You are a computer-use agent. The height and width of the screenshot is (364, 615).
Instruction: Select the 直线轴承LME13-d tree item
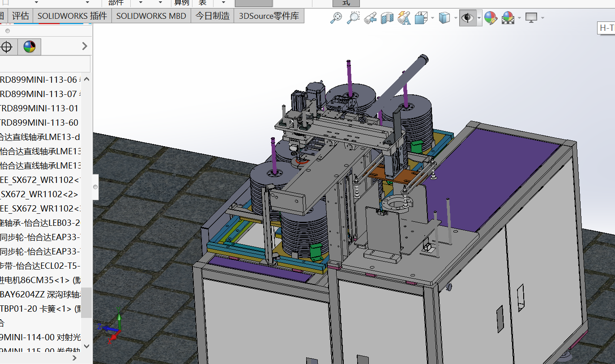(x=40, y=137)
